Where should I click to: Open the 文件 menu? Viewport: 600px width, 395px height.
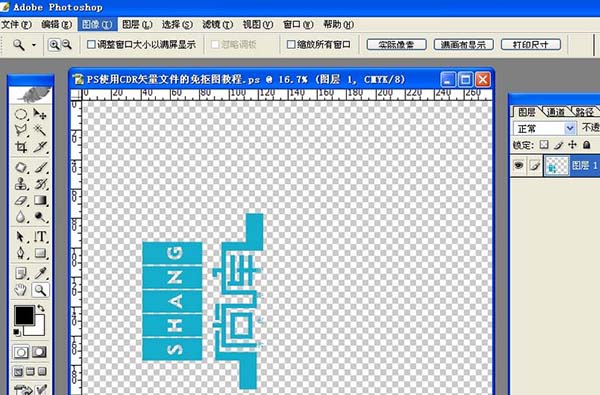(x=16, y=24)
